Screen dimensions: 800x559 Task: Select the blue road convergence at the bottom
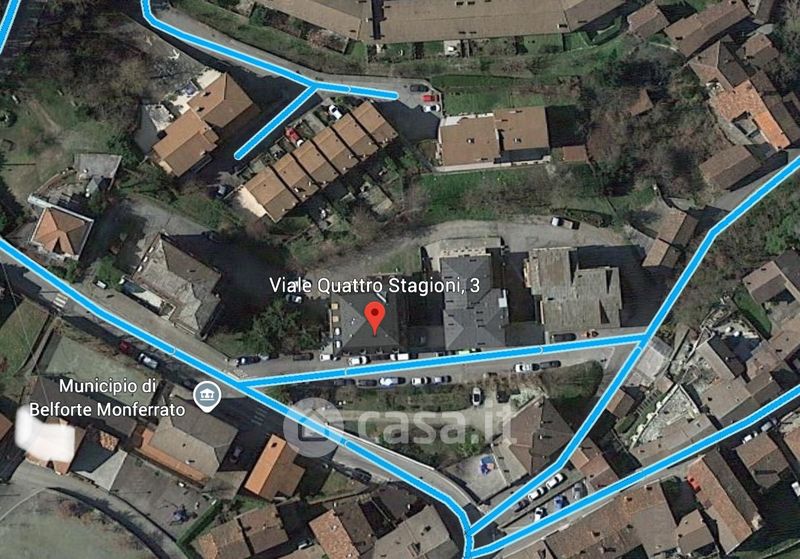coord(468,536)
